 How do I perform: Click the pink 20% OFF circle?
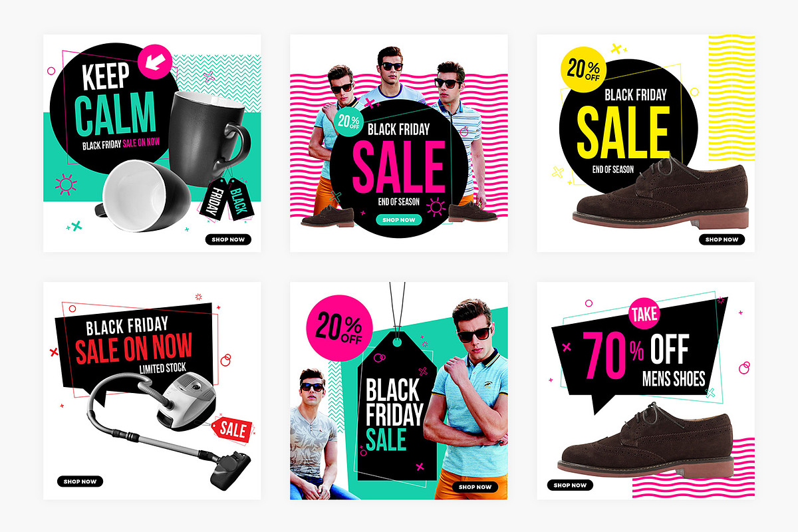(x=338, y=328)
